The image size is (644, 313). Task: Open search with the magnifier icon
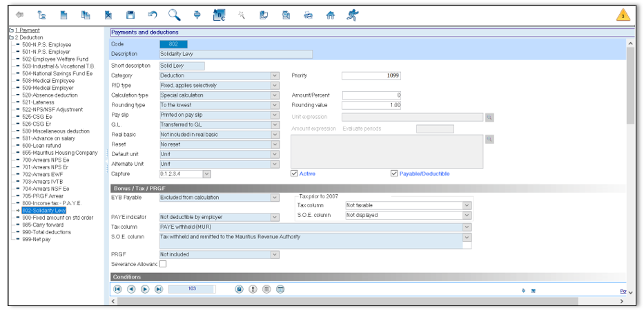click(x=175, y=14)
